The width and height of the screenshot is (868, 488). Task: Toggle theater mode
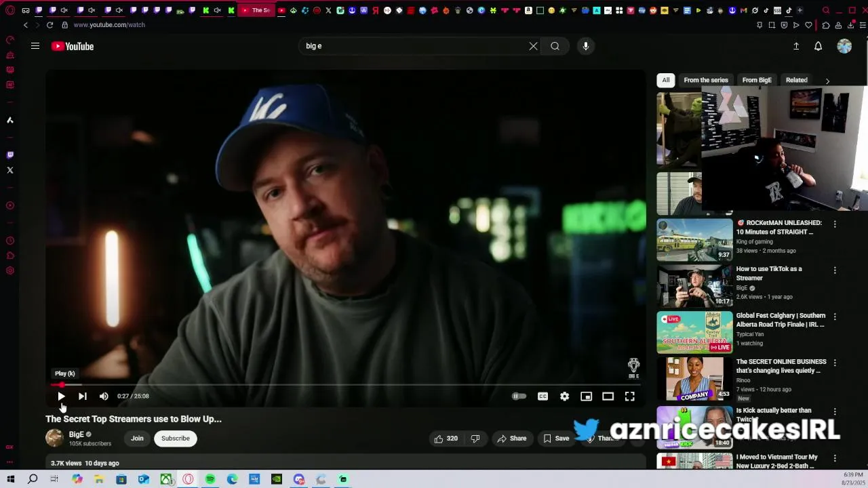click(608, 396)
